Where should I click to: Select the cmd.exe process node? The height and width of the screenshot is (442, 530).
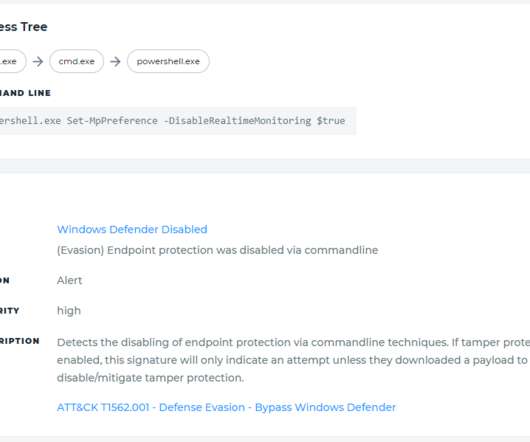point(77,61)
